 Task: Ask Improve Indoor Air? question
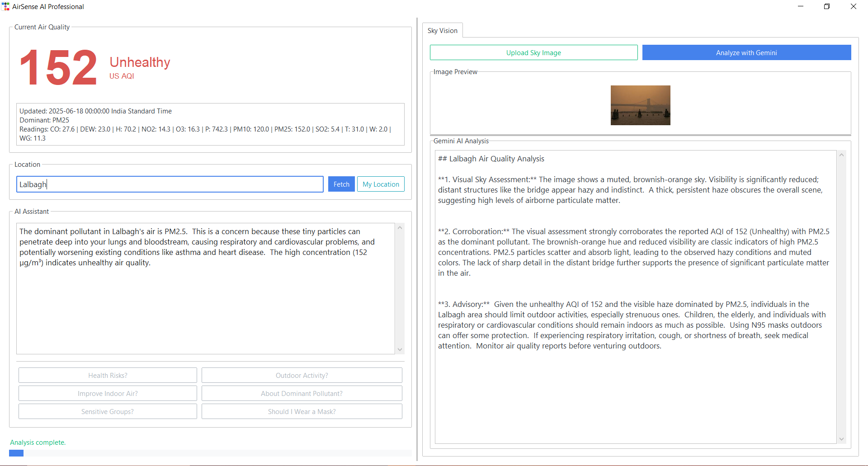pyautogui.click(x=108, y=393)
